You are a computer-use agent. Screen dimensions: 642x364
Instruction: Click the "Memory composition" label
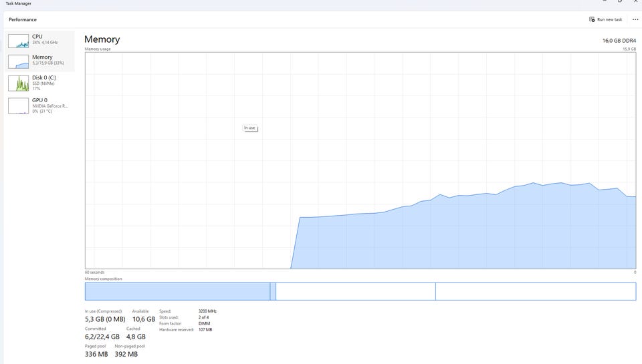pos(103,279)
